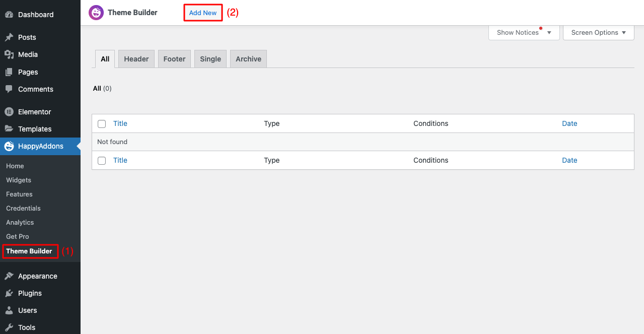
Task: Click the Templates folder icon
Action: [x=9, y=129]
